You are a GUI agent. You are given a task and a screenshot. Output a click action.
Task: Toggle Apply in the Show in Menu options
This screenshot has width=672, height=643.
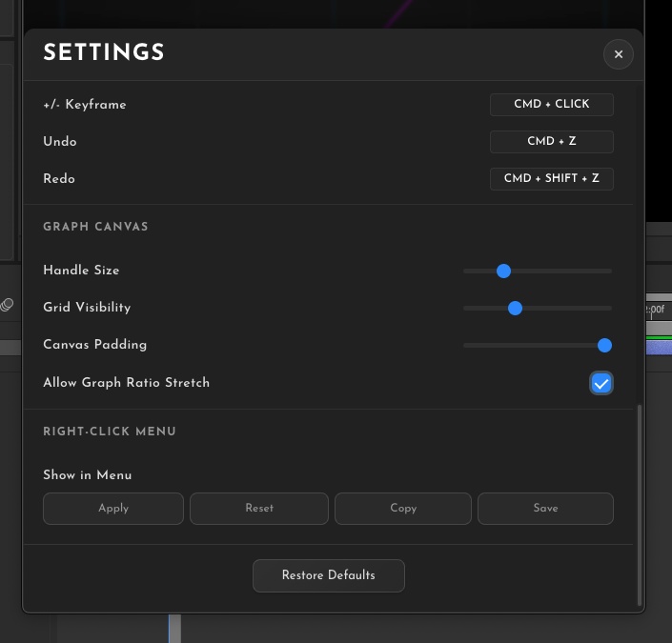pyautogui.click(x=113, y=509)
